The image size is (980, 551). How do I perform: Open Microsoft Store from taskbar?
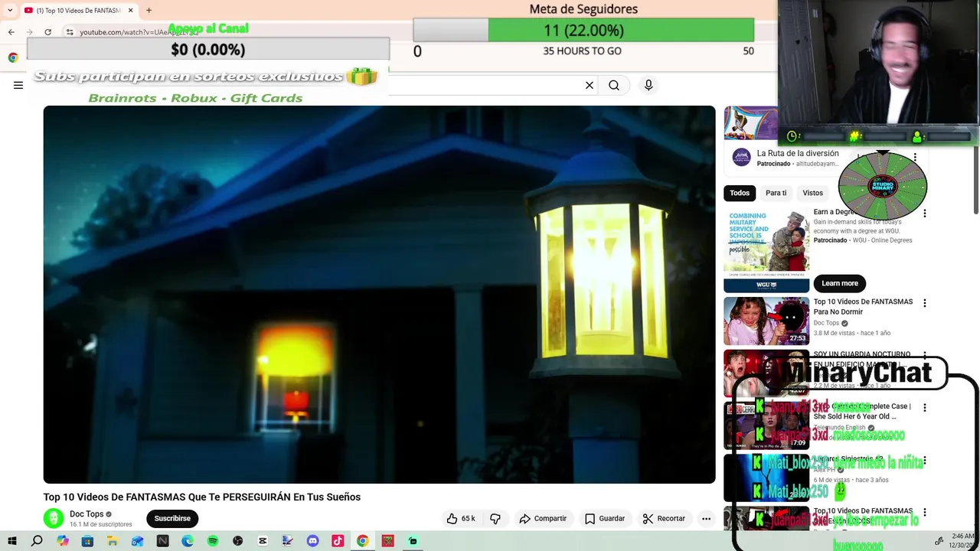[87, 541]
